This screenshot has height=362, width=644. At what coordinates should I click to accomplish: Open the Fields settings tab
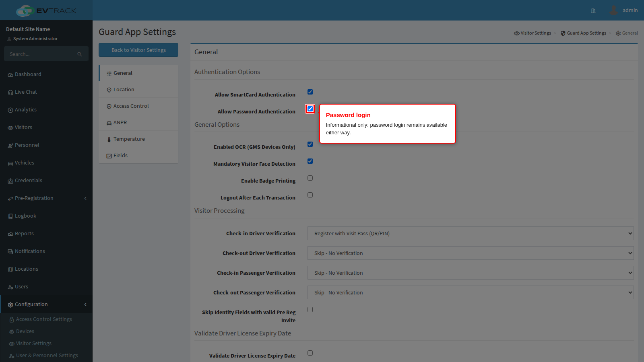click(138, 155)
